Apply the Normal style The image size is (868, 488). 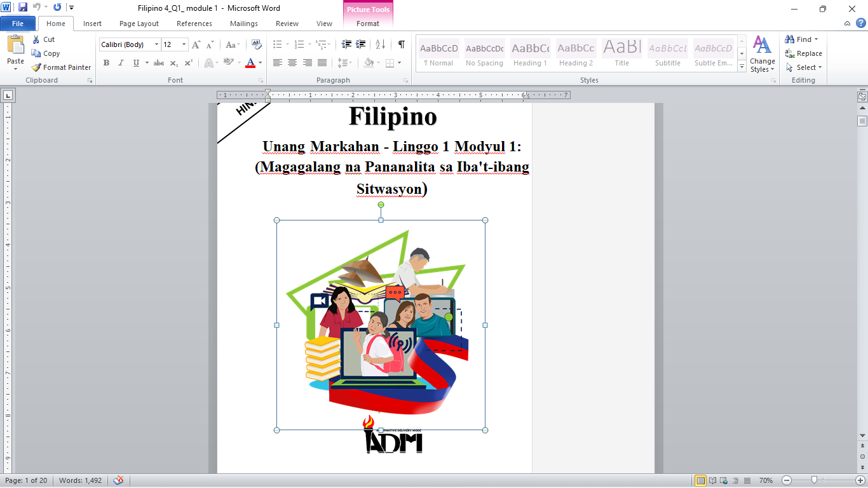[438, 53]
